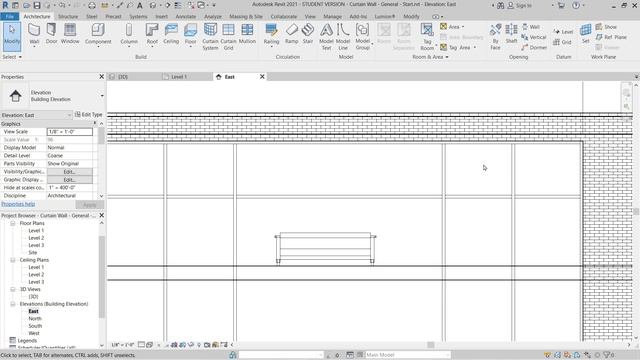Select the Curtain System tool
Viewport: 640px width, 360px height.
(210, 37)
